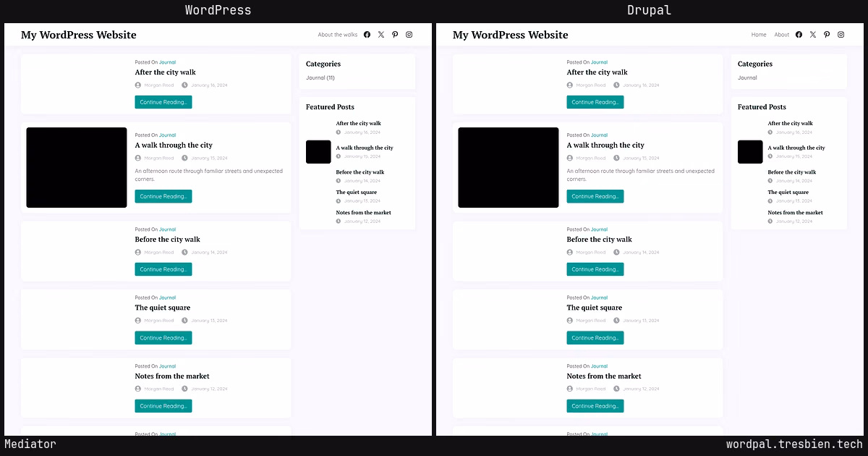Open Pinterest icon in Drupal pane header
The width and height of the screenshot is (868, 456).
[x=827, y=35]
